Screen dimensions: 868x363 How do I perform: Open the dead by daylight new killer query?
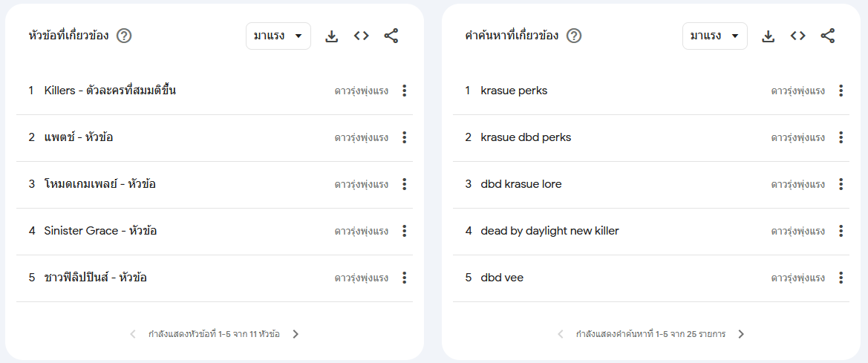click(x=549, y=231)
